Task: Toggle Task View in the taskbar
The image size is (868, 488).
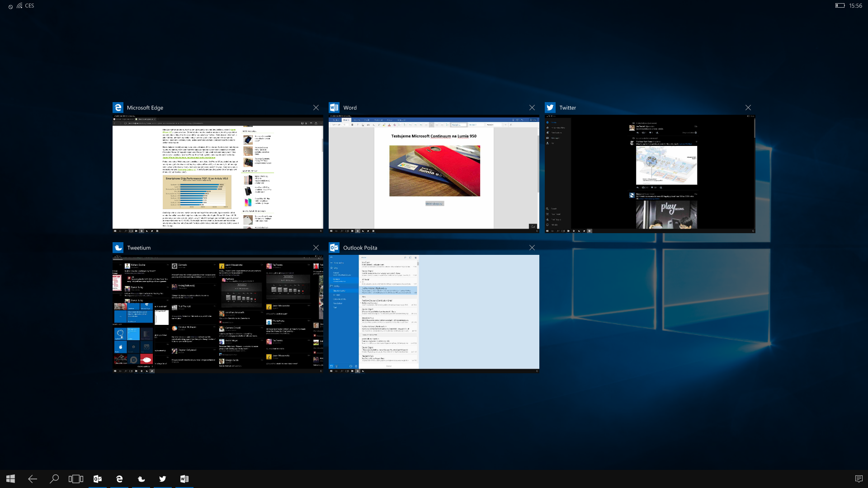Action: coord(76,479)
